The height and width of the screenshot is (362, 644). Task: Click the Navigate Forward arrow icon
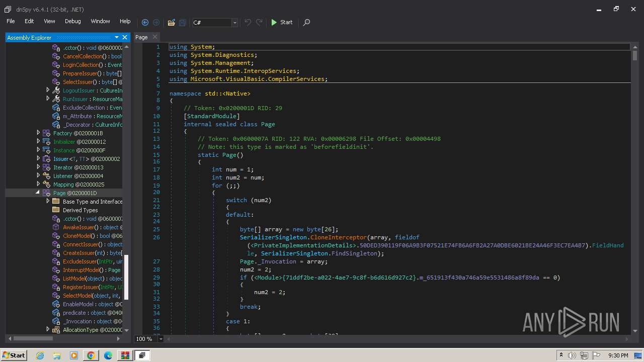pyautogui.click(x=156, y=22)
